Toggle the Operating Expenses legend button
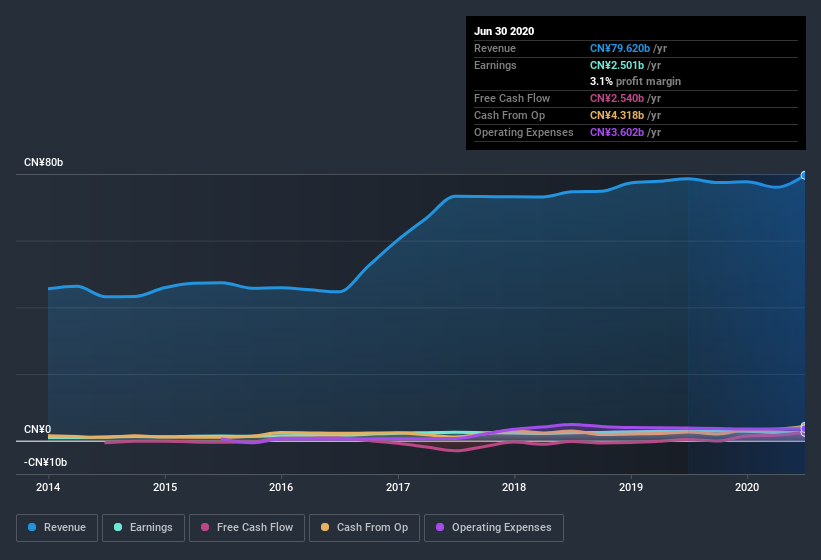 (494, 528)
